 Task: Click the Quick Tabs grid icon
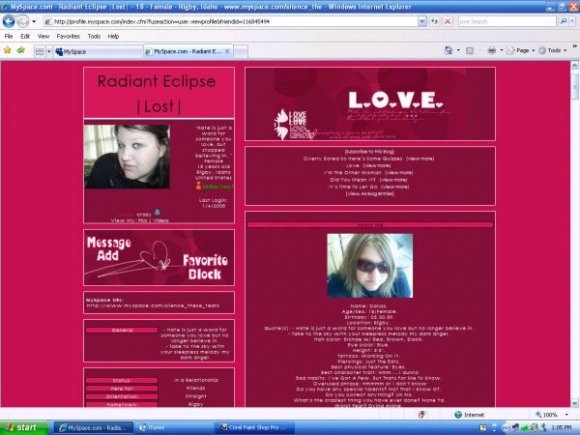[39, 51]
